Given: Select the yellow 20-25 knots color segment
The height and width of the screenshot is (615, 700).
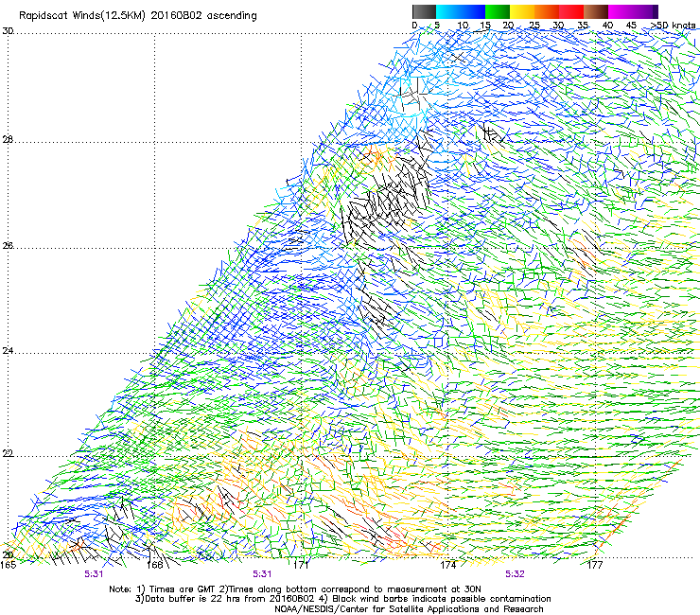Looking at the screenshot, I should (x=522, y=11).
